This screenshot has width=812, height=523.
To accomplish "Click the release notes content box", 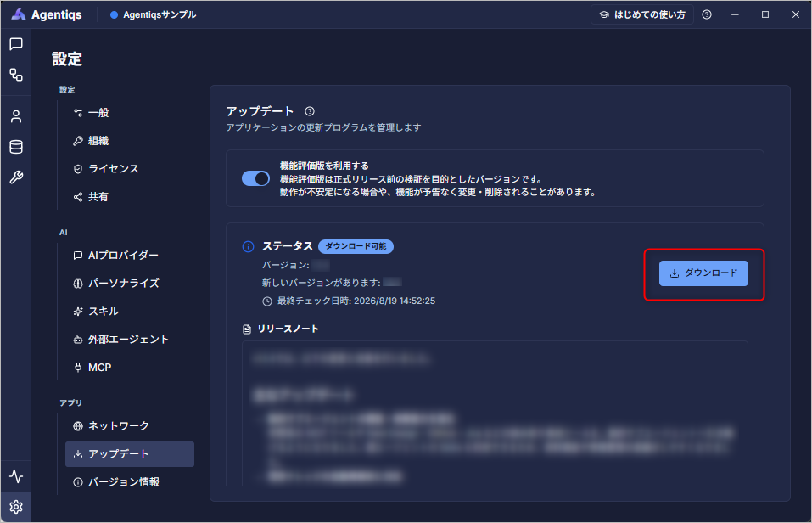I will point(495,413).
